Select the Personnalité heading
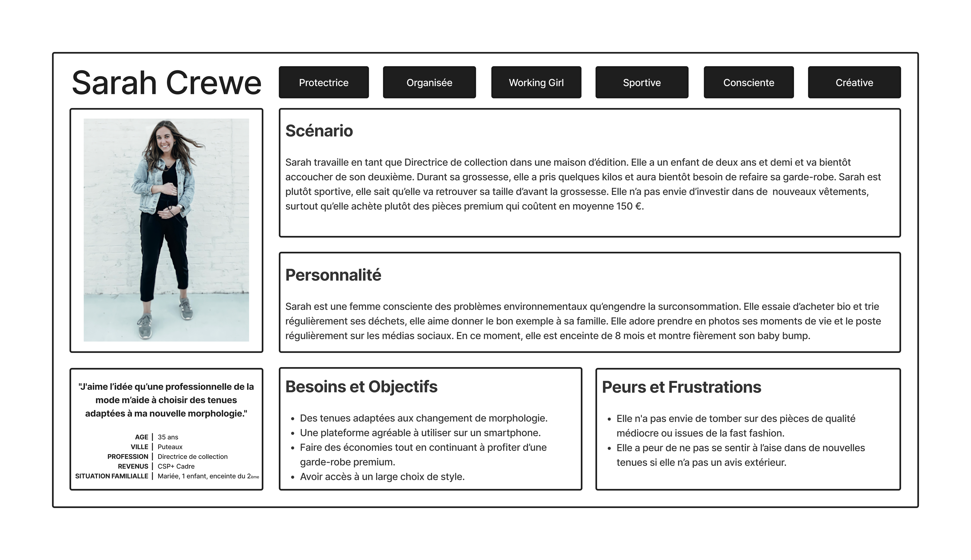The image size is (971, 560). pyautogui.click(x=333, y=275)
